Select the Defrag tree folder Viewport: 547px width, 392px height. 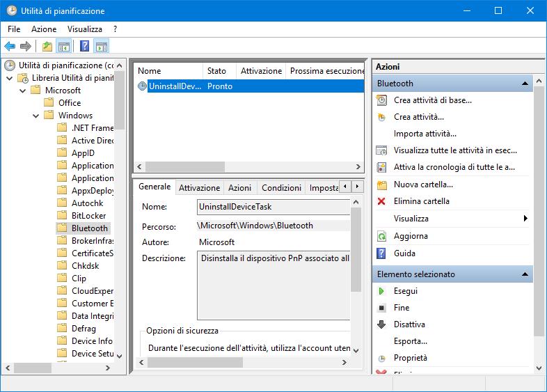[x=84, y=329]
